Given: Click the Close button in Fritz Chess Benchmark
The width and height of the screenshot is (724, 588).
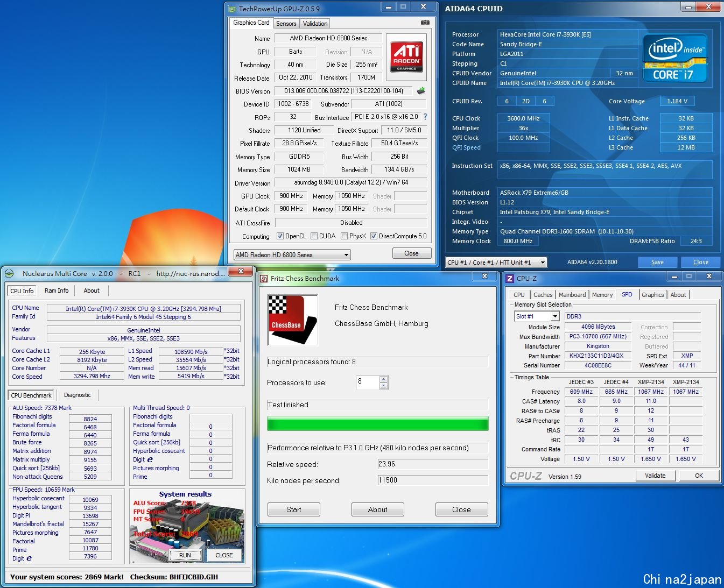Looking at the screenshot, I should tap(461, 509).
